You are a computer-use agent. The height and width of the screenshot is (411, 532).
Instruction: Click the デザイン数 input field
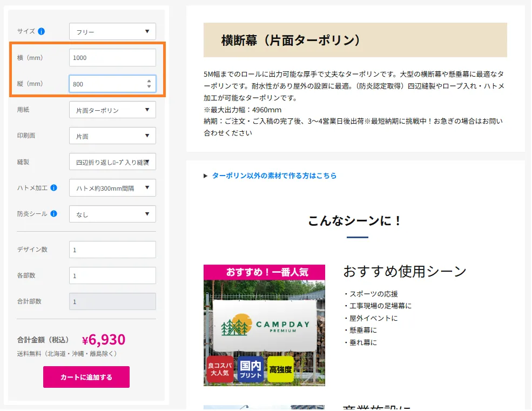(112, 250)
